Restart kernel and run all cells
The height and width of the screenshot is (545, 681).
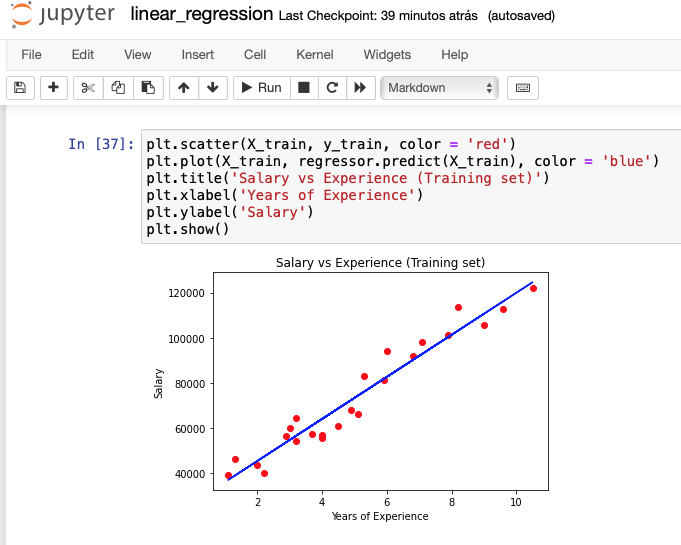click(360, 88)
